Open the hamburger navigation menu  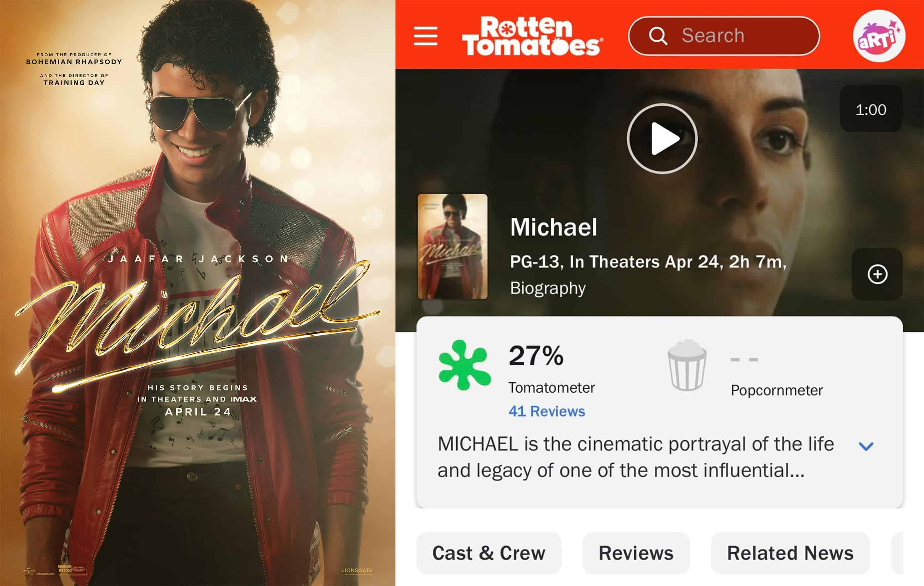425,36
